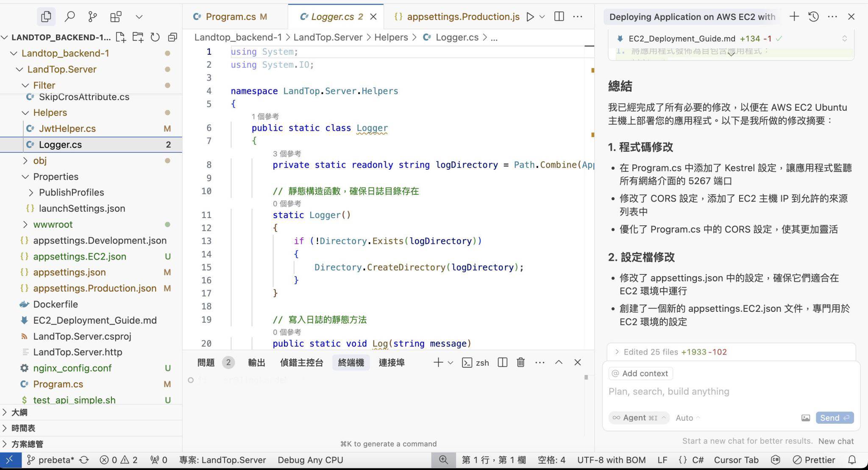Toggle the split editor layout icon

tap(559, 17)
